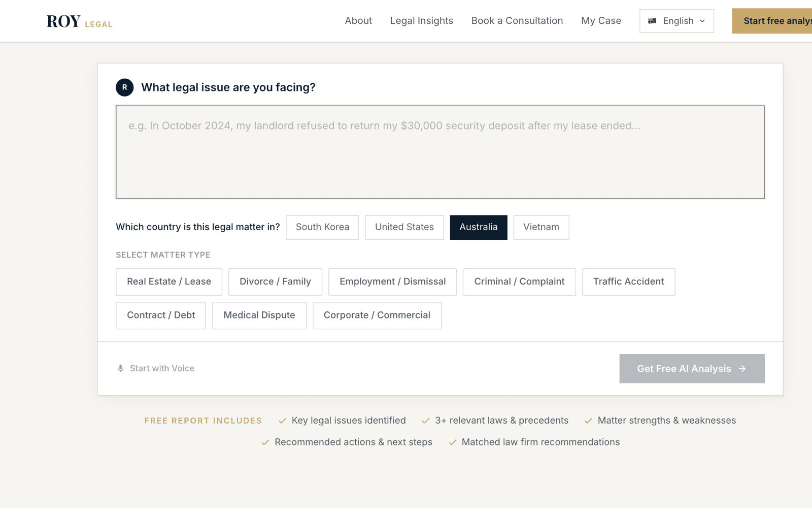Pick Contract / Debt matter type
Screen dimensions: 812x508
point(161,315)
